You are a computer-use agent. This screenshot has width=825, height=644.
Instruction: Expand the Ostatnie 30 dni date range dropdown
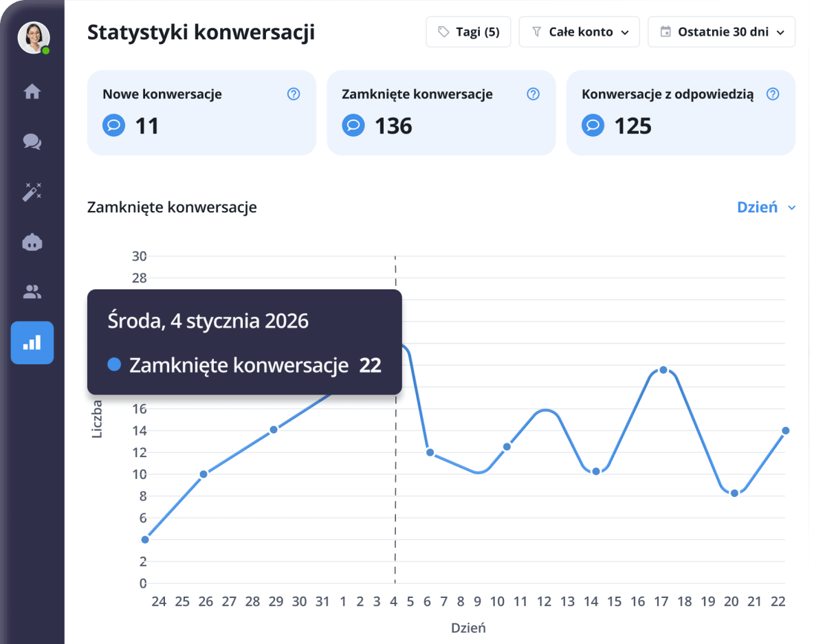[721, 32]
